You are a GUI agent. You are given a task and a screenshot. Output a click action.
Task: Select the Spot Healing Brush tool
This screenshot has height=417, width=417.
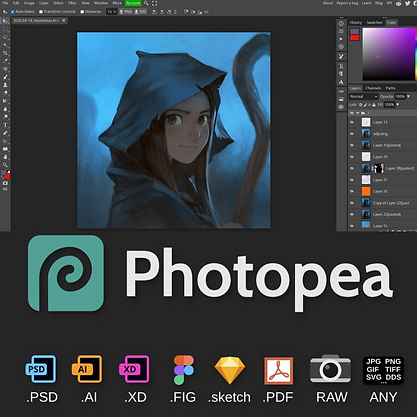tap(5, 69)
